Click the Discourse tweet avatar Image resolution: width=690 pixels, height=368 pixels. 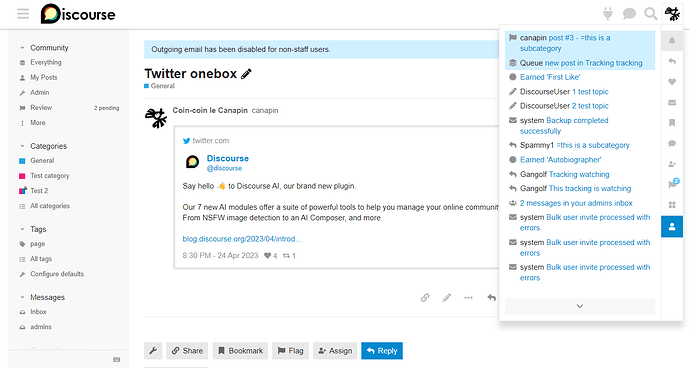tap(192, 162)
